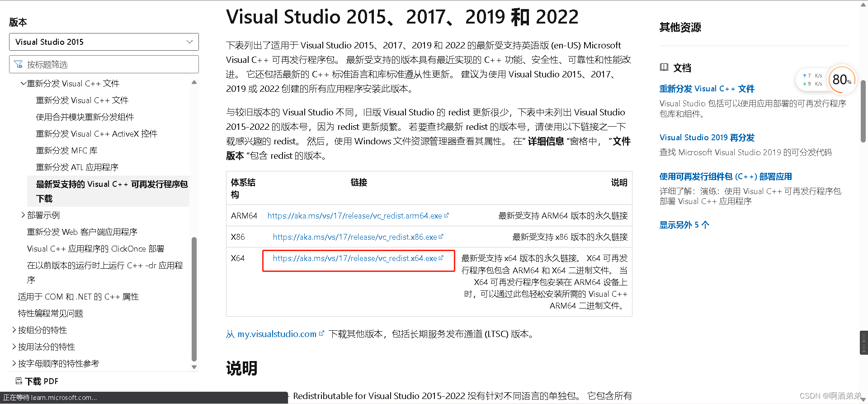This screenshot has width=868, height=404.
Task: Click the filter icon in the title filter box
Action: pos(19,64)
